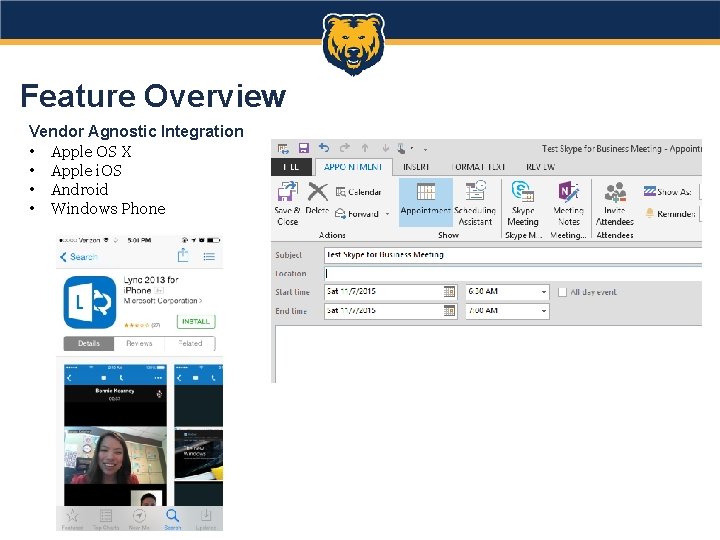The image size is (720, 540).
Task: Click the Next Item down arrow
Action: (385, 148)
